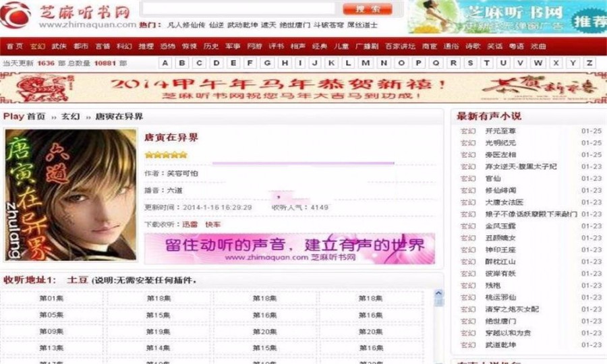This screenshot has width=607, height=364.
Task: Click the letter K index button
Action: click(x=331, y=63)
